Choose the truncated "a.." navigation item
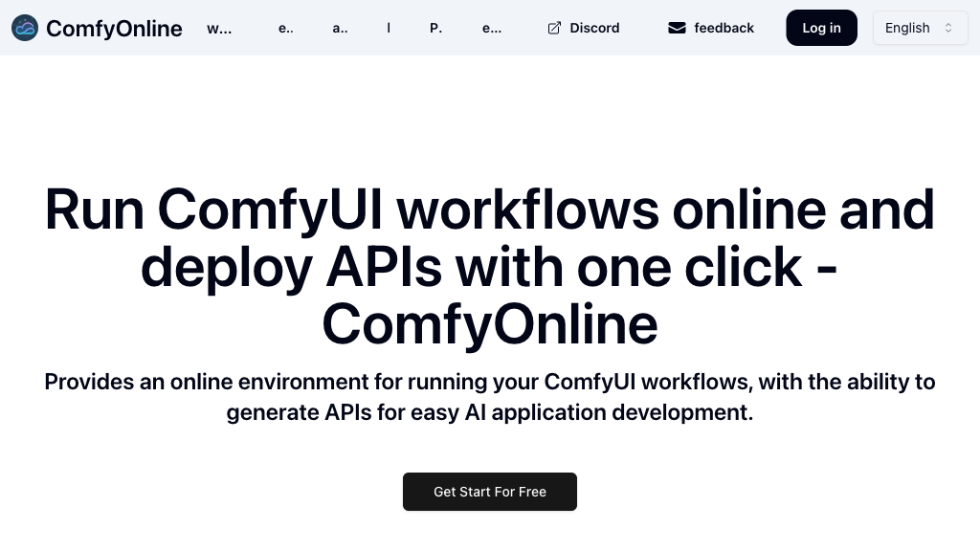Screen dimensions: 980x551 tap(340, 28)
